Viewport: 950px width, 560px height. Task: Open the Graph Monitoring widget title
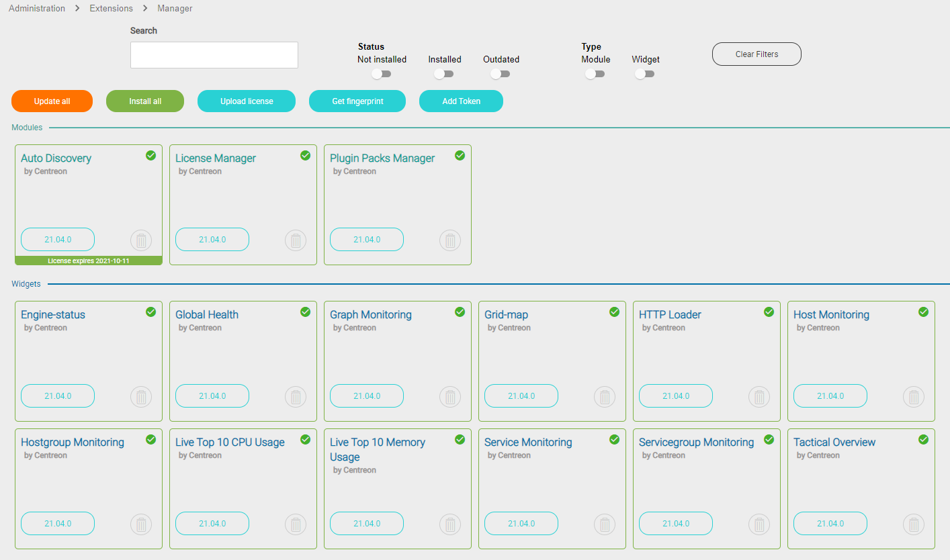tap(371, 315)
